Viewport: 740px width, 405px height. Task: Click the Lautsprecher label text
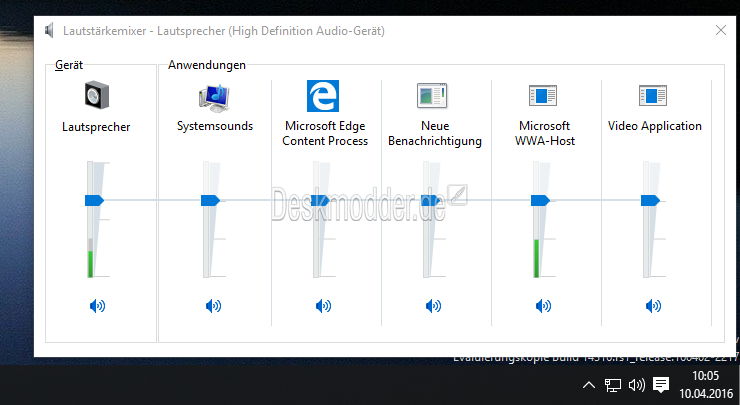pyautogui.click(x=96, y=127)
